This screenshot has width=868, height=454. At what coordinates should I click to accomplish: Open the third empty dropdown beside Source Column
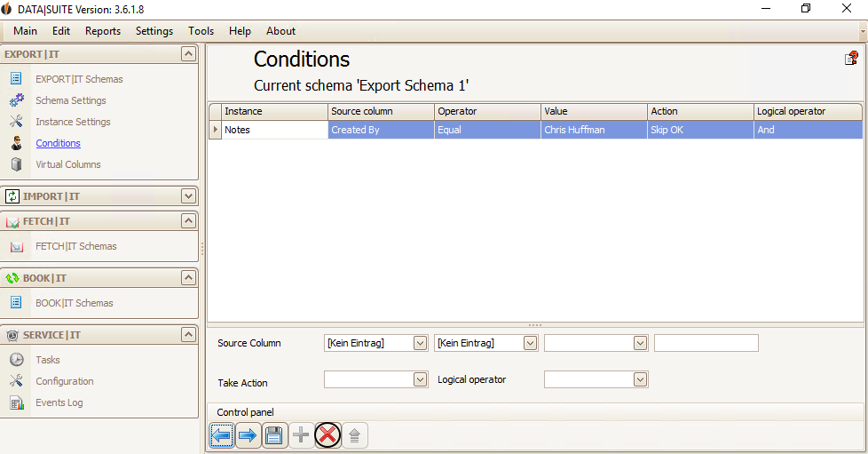(x=640, y=343)
